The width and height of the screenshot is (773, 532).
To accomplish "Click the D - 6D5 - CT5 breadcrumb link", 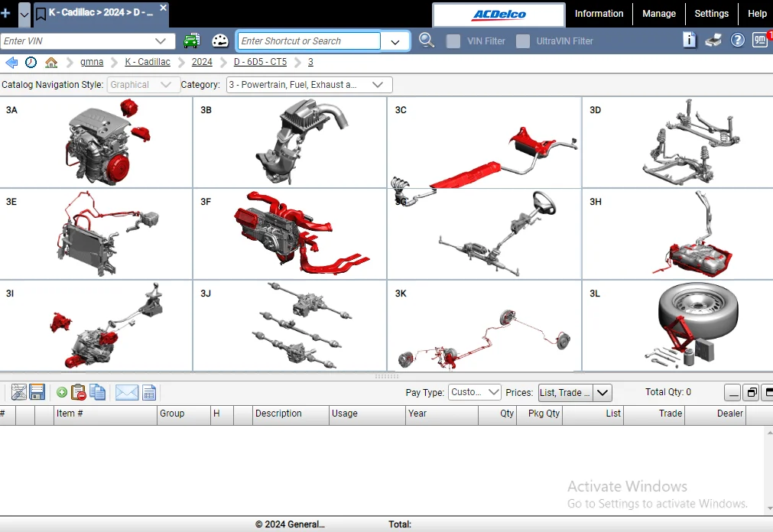I will [260, 62].
